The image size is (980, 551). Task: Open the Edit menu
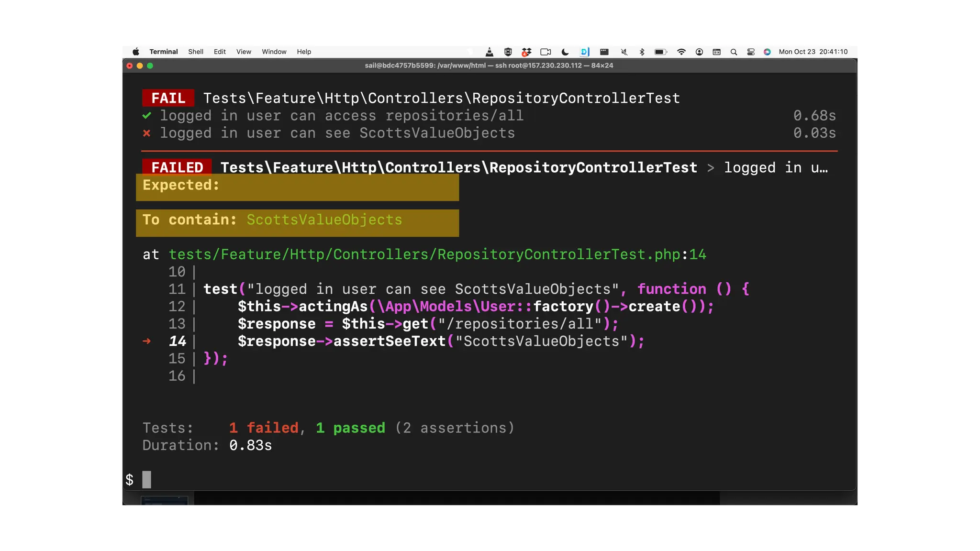pos(220,52)
